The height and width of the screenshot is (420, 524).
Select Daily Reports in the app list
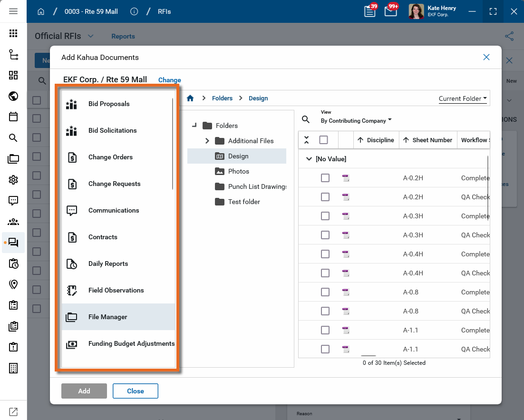coord(108,264)
